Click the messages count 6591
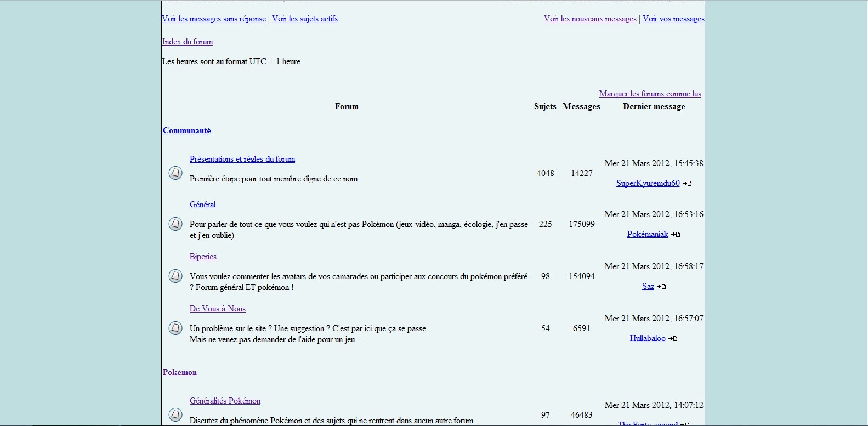The width and height of the screenshot is (868, 426). [582, 328]
